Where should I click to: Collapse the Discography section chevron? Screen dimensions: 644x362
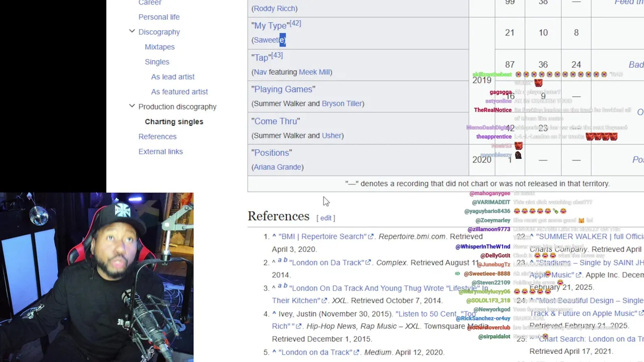pos(132,31)
